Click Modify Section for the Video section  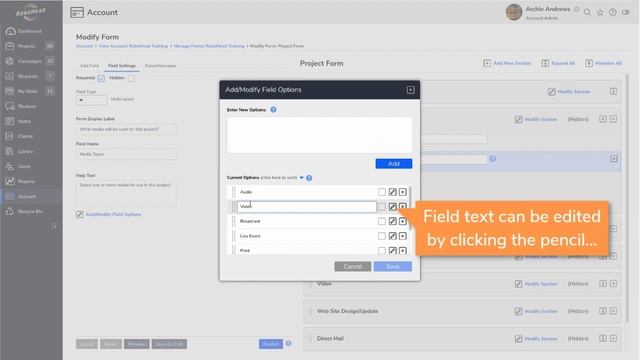click(536, 284)
